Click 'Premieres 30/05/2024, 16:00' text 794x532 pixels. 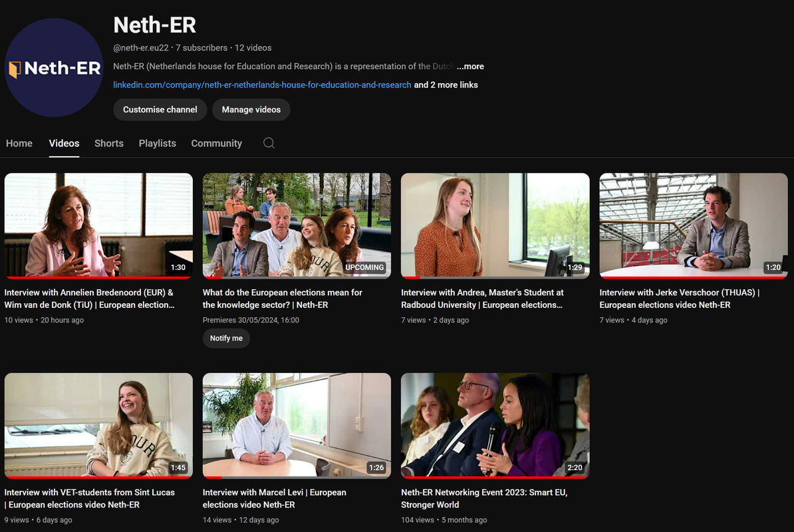(251, 320)
